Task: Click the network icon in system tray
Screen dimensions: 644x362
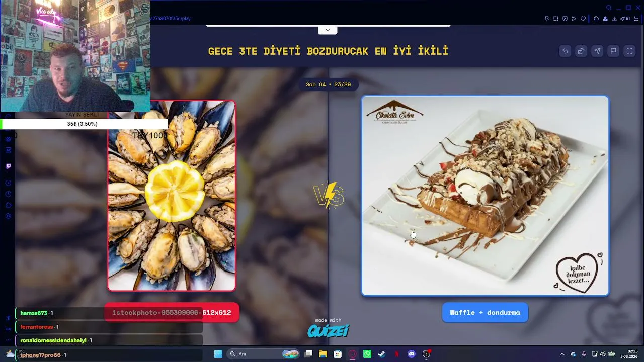Action: coord(594,354)
